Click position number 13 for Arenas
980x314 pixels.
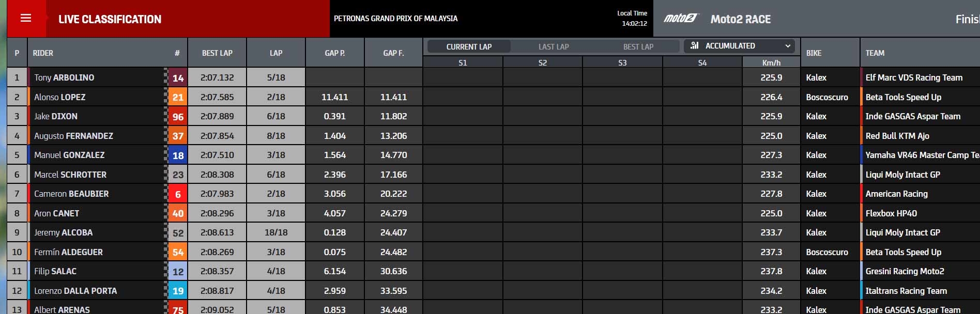coord(17,309)
